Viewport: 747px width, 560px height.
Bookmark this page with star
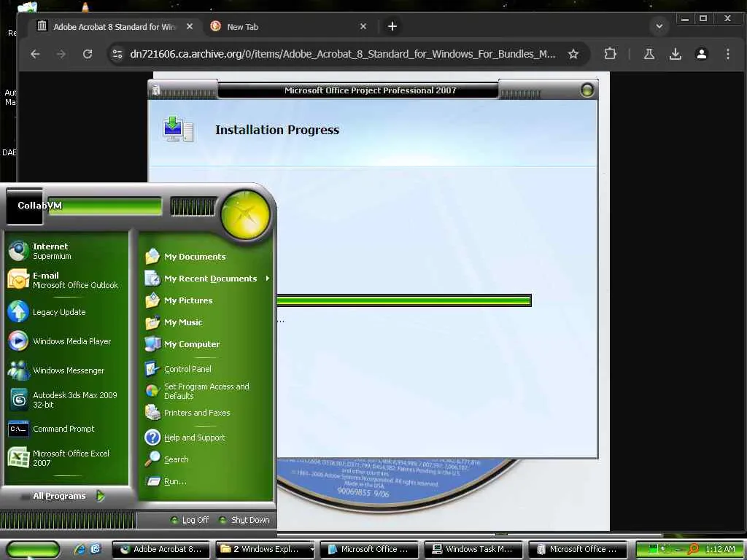click(x=573, y=54)
